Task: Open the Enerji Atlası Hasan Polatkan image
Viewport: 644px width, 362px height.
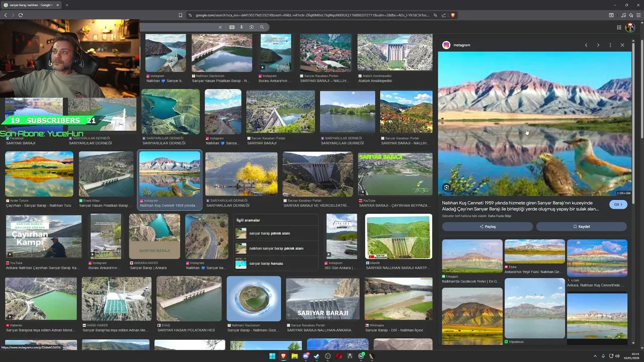Action: (106, 174)
